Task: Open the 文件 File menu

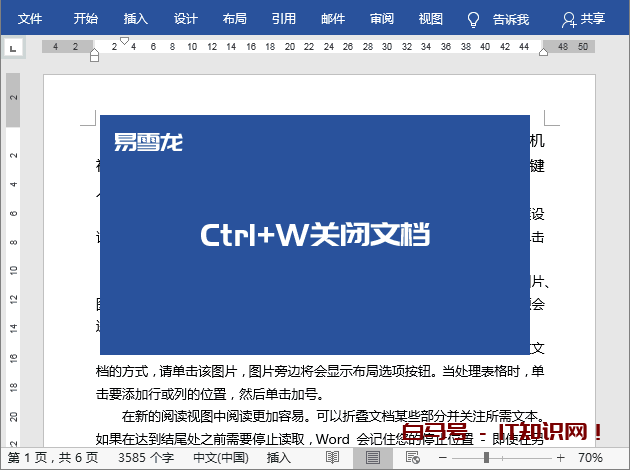Action: click(x=31, y=19)
